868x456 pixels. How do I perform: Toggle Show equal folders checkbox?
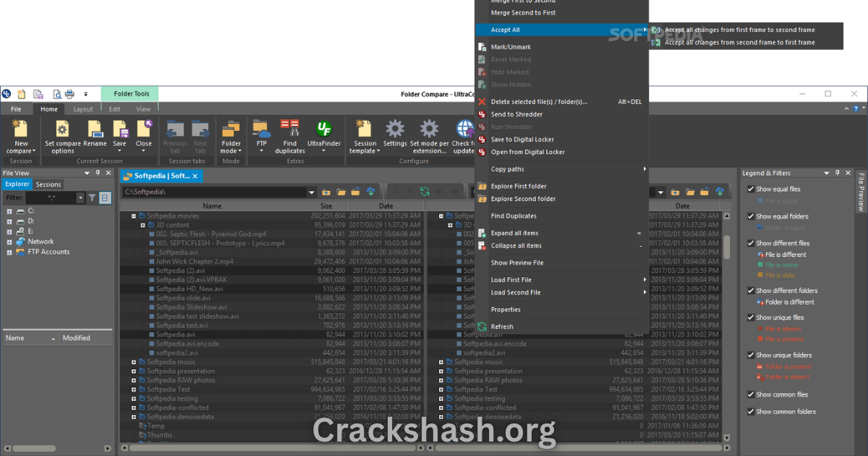751,216
